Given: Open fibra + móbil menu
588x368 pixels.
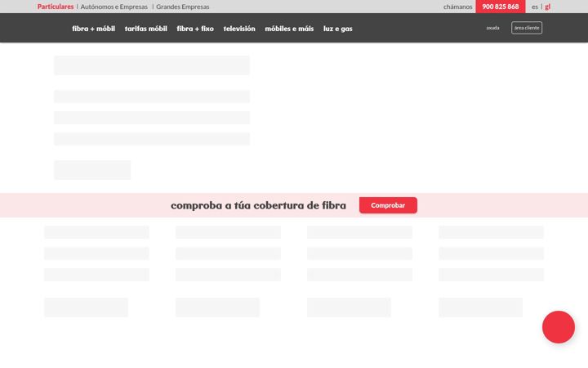Looking at the screenshot, I should 93,29.
